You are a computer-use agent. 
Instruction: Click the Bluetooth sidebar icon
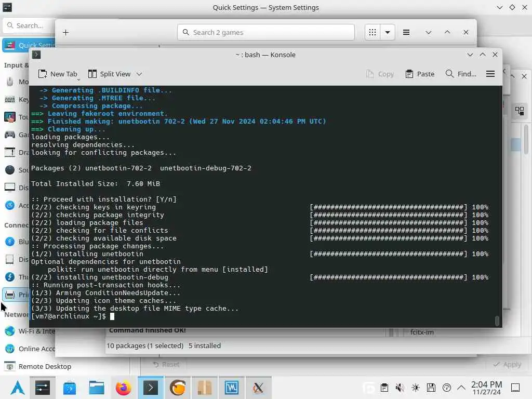click(10, 242)
